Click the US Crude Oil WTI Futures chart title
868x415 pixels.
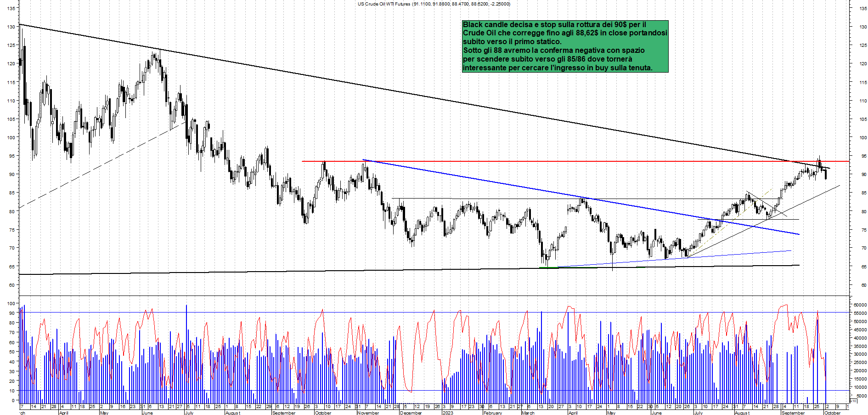click(434, 4)
